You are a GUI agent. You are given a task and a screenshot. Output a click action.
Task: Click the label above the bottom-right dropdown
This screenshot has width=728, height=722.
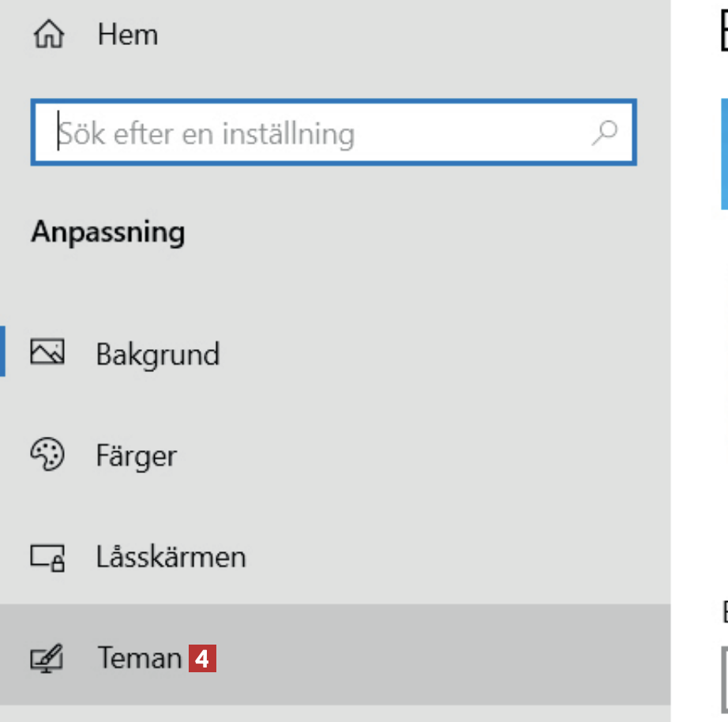coord(723,610)
